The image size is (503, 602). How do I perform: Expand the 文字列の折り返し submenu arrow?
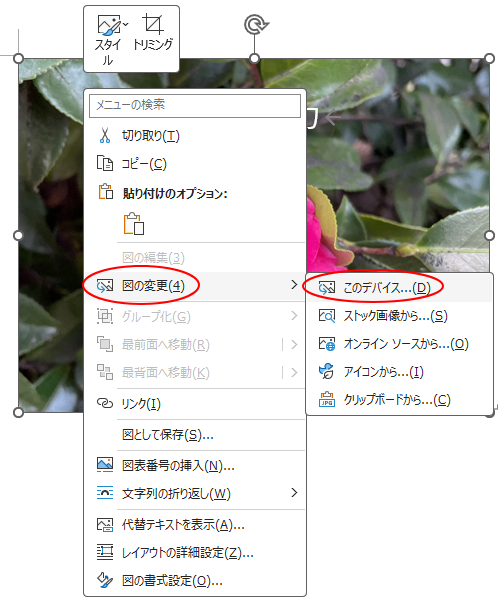pyautogui.click(x=294, y=493)
